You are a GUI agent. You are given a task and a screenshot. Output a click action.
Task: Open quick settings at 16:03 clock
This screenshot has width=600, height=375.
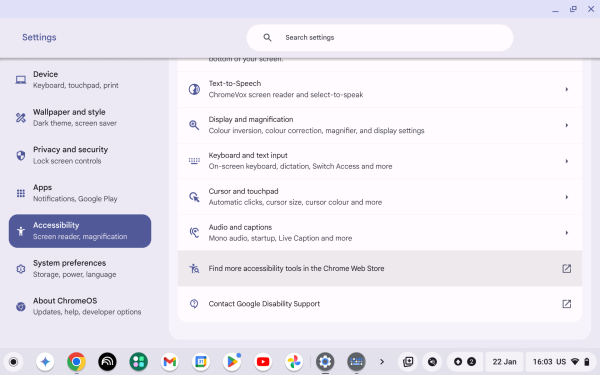pyautogui.click(x=561, y=362)
